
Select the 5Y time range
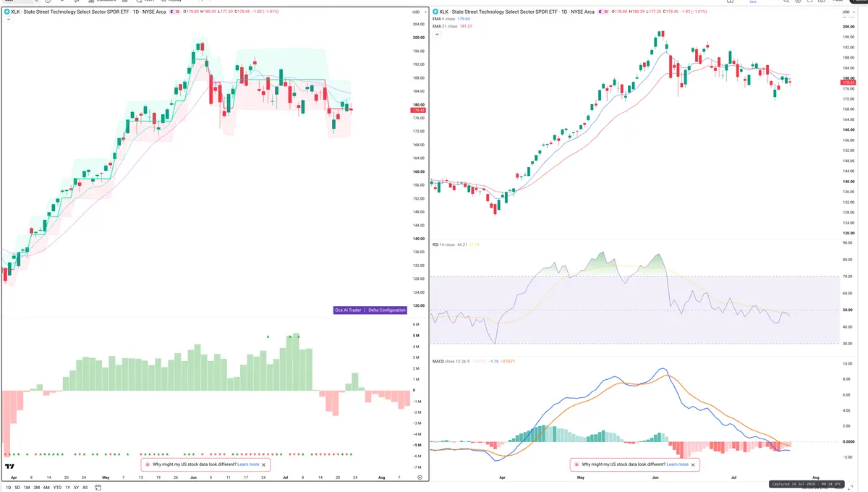pyautogui.click(x=76, y=488)
